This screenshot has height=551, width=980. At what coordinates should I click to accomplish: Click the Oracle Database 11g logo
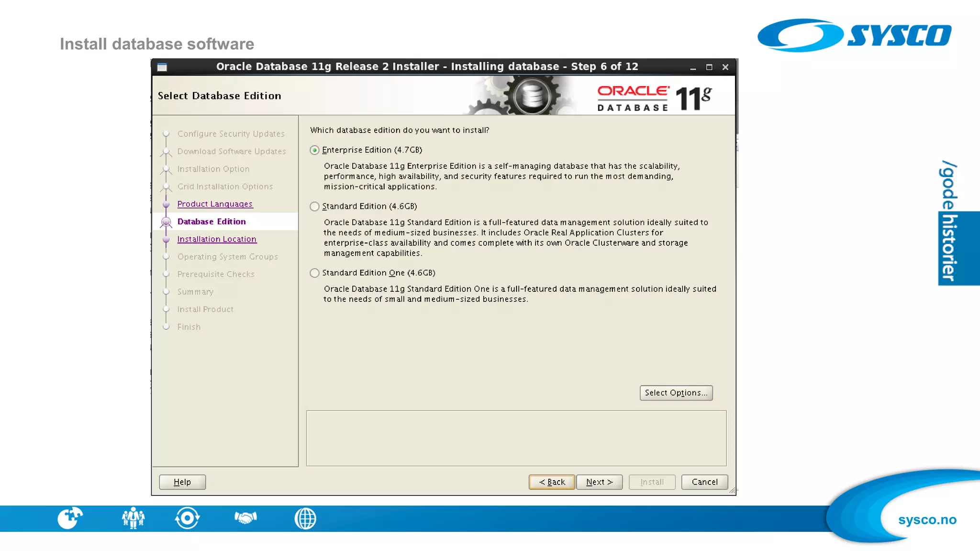pos(655,99)
